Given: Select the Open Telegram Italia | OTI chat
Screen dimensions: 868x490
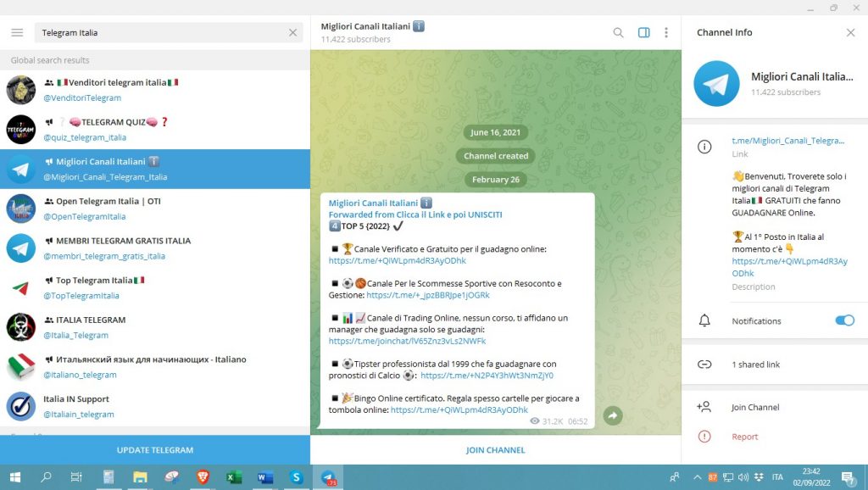Looking at the screenshot, I should [x=154, y=208].
